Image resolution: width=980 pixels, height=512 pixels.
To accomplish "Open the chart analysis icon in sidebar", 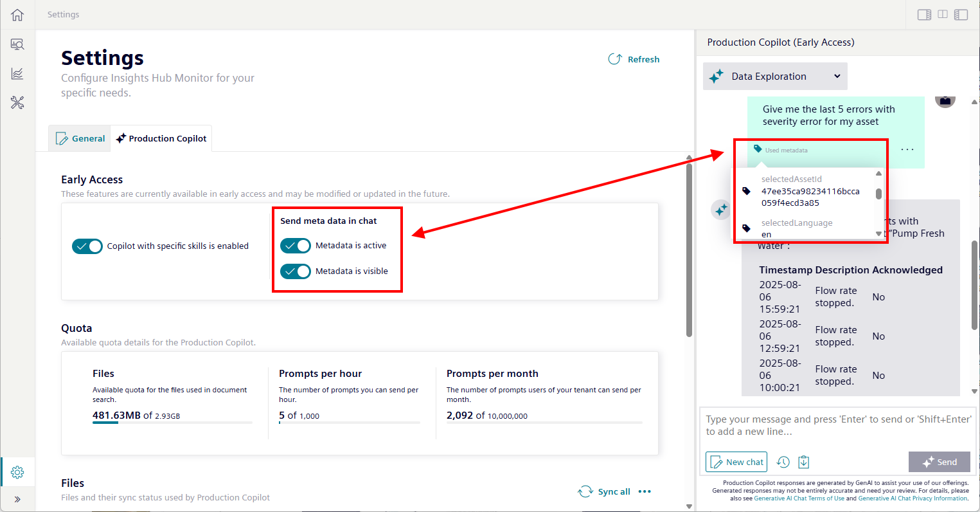I will [17, 74].
